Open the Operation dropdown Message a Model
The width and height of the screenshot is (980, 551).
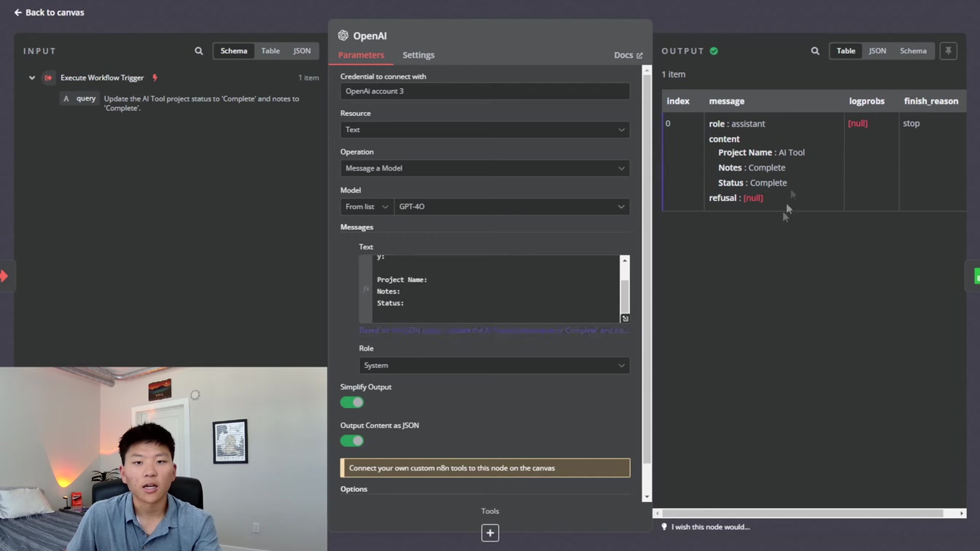pyautogui.click(x=485, y=168)
